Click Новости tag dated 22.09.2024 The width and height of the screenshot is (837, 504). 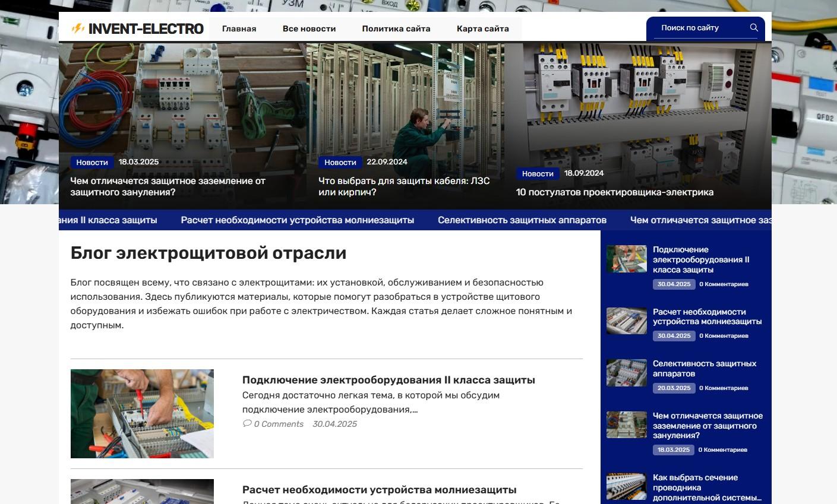point(340,162)
